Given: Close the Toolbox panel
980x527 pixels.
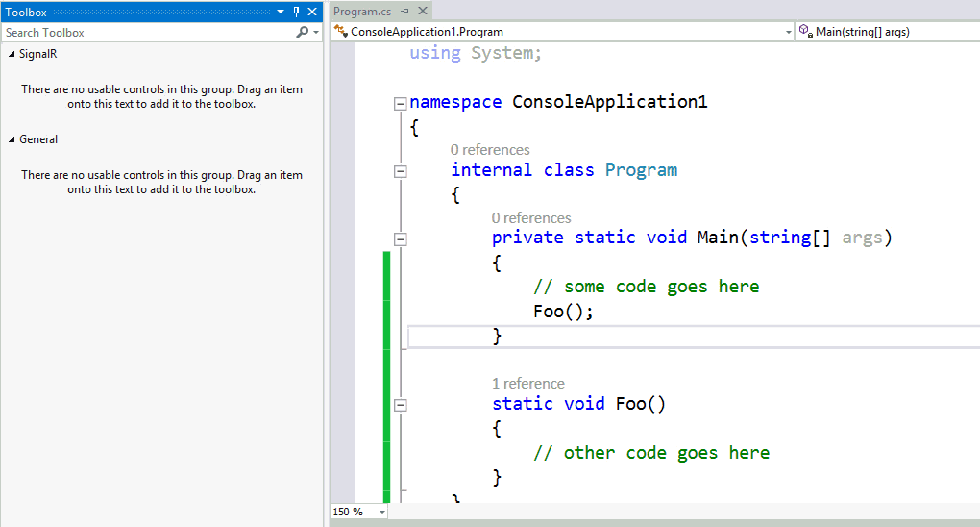Looking at the screenshot, I should tap(312, 12).
